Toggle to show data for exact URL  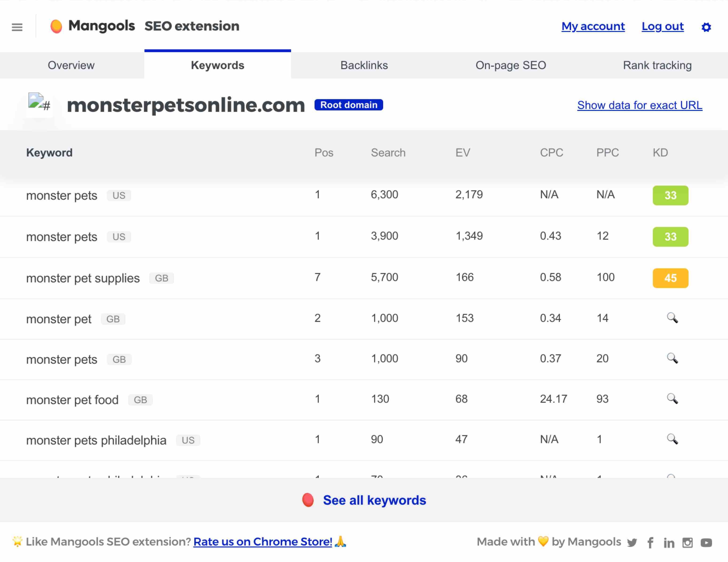(x=639, y=105)
